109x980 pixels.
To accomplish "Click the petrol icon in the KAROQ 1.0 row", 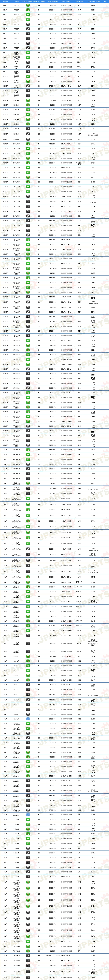I will pyautogui.click(x=28, y=76).
